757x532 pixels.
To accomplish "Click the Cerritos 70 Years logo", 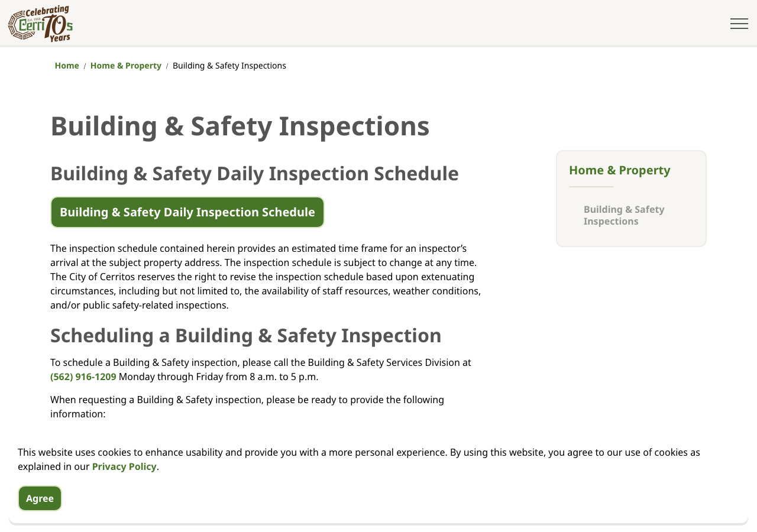I will (40, 24).
